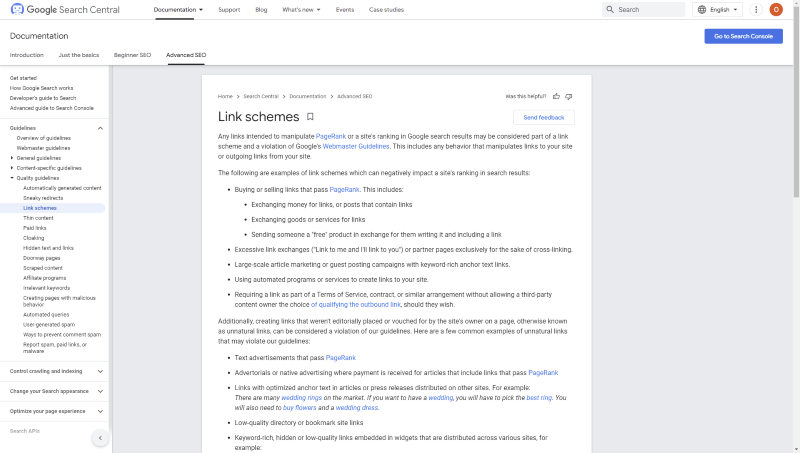Open Case studies in the top navigation

(386, 9)
